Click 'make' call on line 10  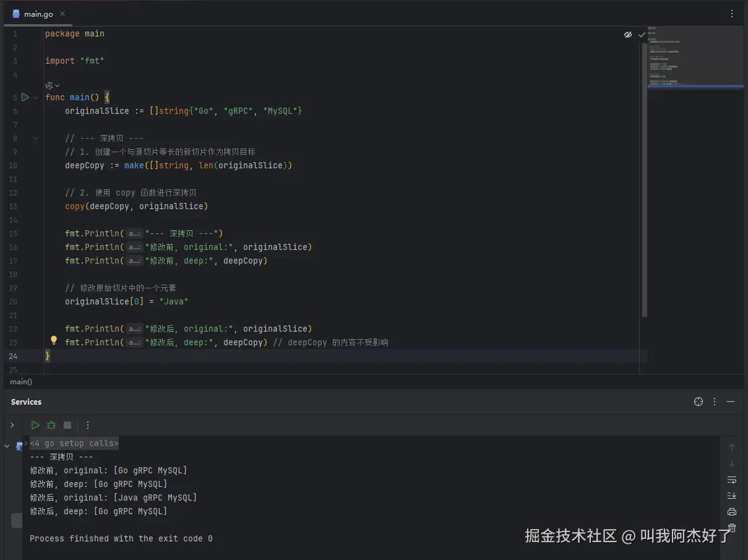[x=134, y=165]
